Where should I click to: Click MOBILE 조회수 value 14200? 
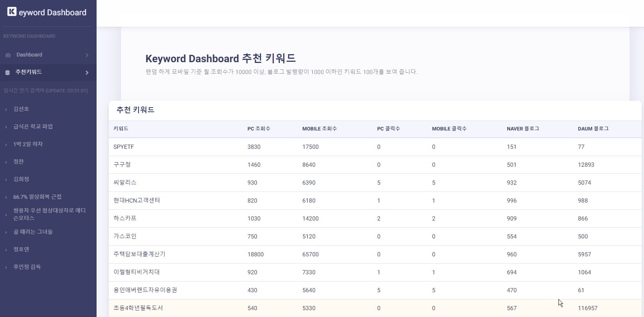[310, 219]
